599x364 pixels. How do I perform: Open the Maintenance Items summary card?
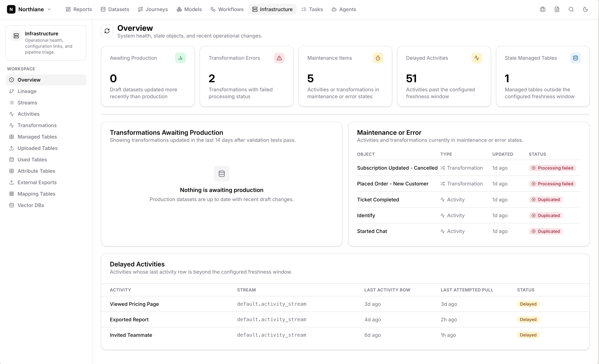coord(345,76)
